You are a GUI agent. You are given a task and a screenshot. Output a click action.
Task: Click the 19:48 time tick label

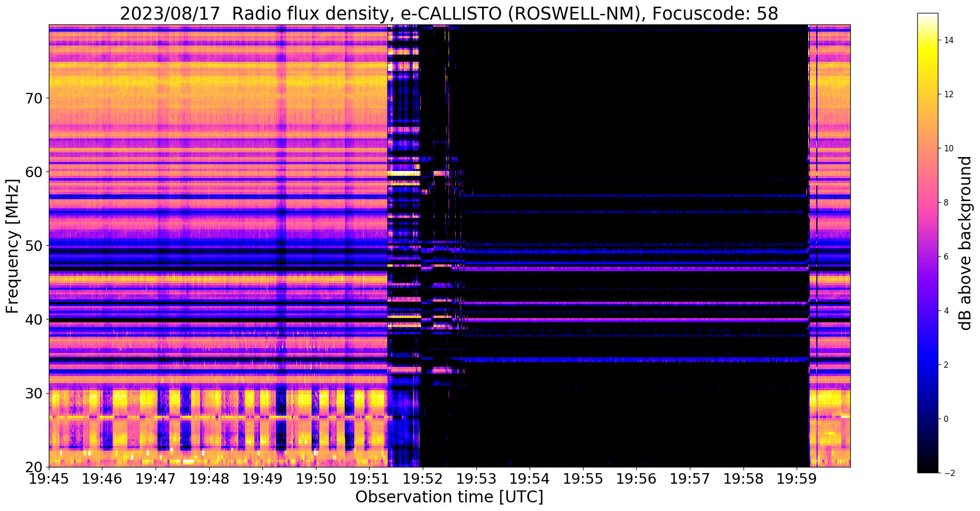(x=209, y=478)
